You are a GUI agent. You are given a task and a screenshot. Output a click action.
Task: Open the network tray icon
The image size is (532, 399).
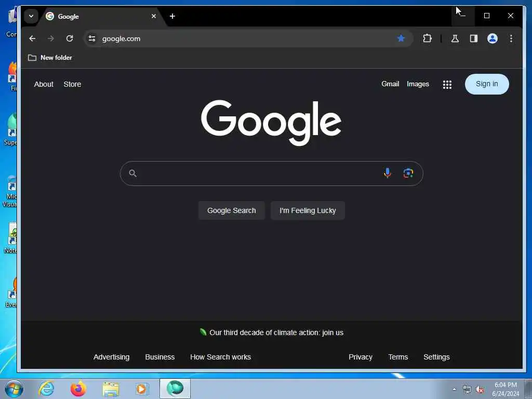tap(467, 390)
